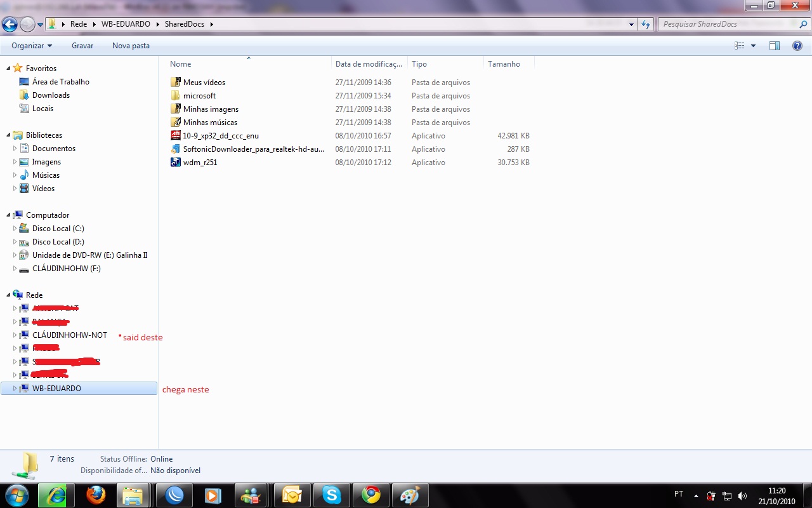Click the Gravar toolbar button
The height and width of the screenshot is (508, 812).
82,46
